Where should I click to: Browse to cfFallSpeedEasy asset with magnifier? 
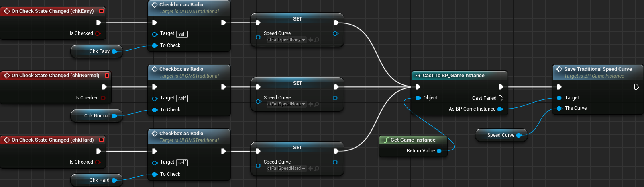click(x=317, y=40)
